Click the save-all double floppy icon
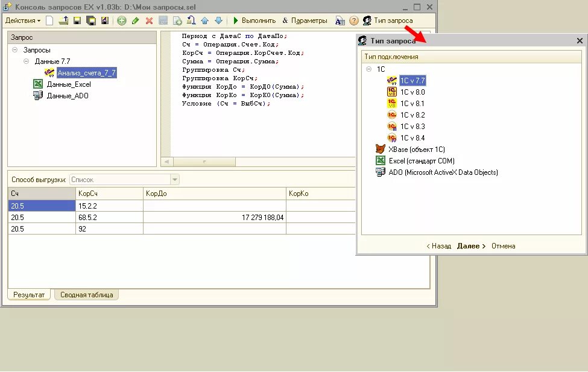 click(90, 20)
